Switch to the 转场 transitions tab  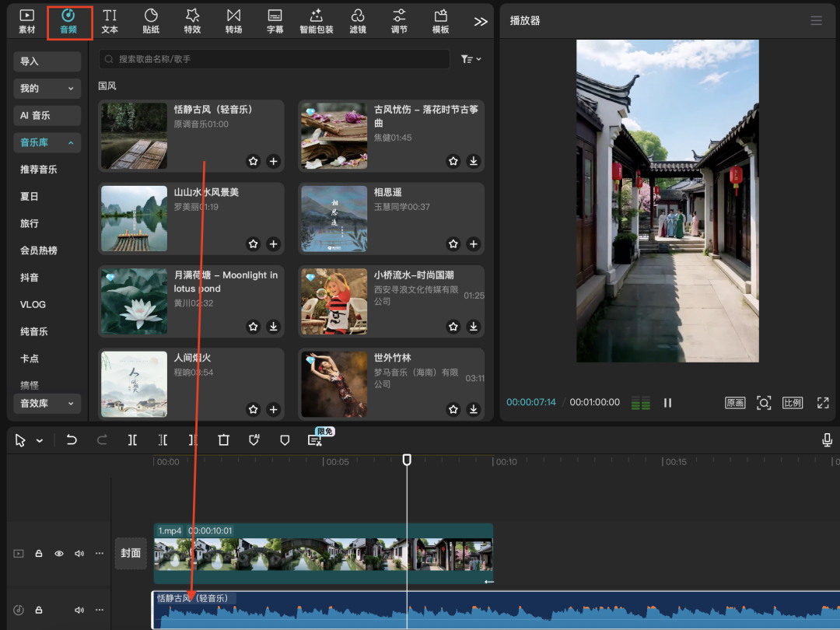pos(233,21)
